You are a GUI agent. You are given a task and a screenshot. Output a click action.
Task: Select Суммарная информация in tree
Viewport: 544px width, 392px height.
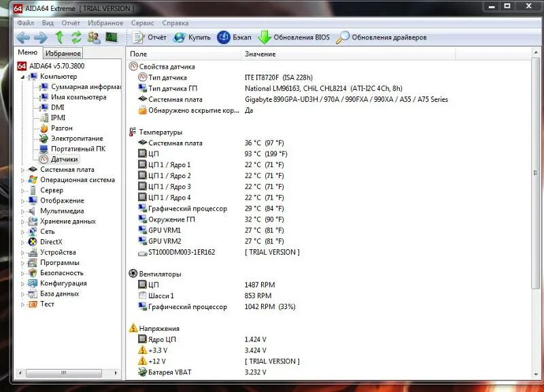coord(86,87)
